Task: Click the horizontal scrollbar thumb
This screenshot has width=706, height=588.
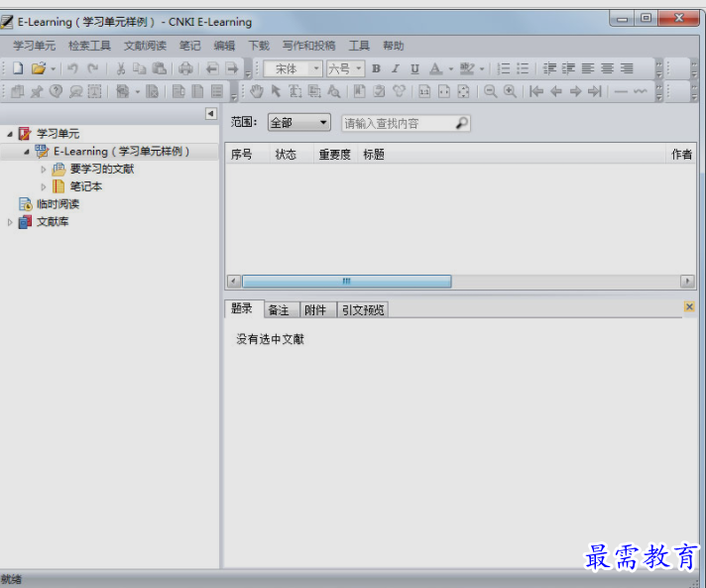Action: point(347,282)
